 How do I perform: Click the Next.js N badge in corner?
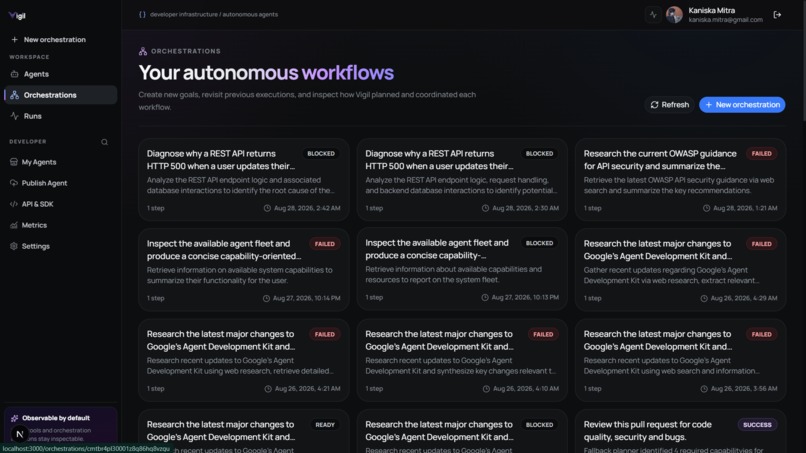[x=20, y=434]
